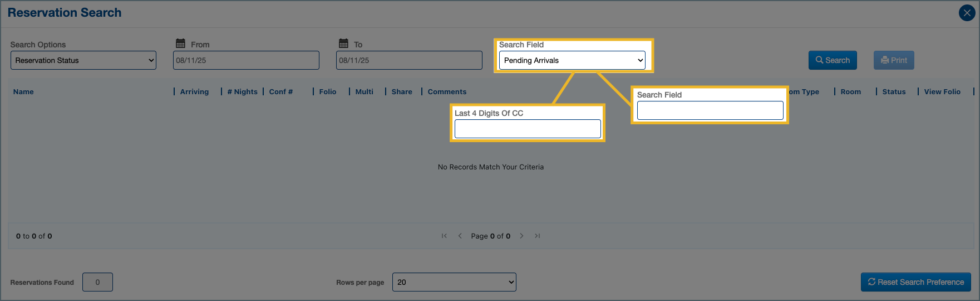
Task: Click the Last 4 Digits Of CC field
Action: coord(528,129)
